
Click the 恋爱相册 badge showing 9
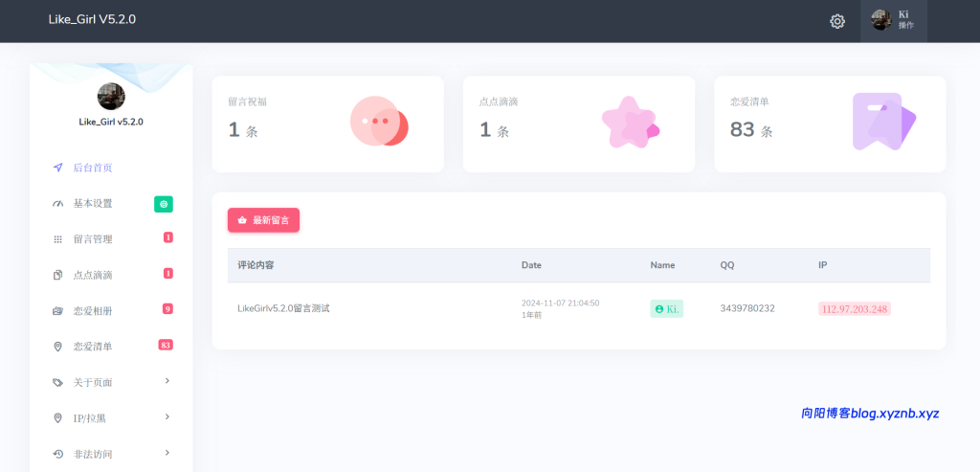click(x=167, y=309)
